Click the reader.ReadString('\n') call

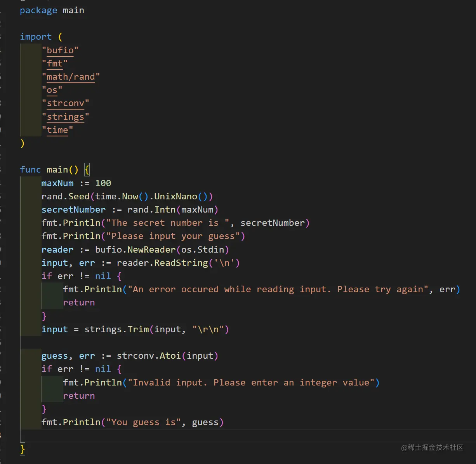pyautogui.click(x=178, y=263)
